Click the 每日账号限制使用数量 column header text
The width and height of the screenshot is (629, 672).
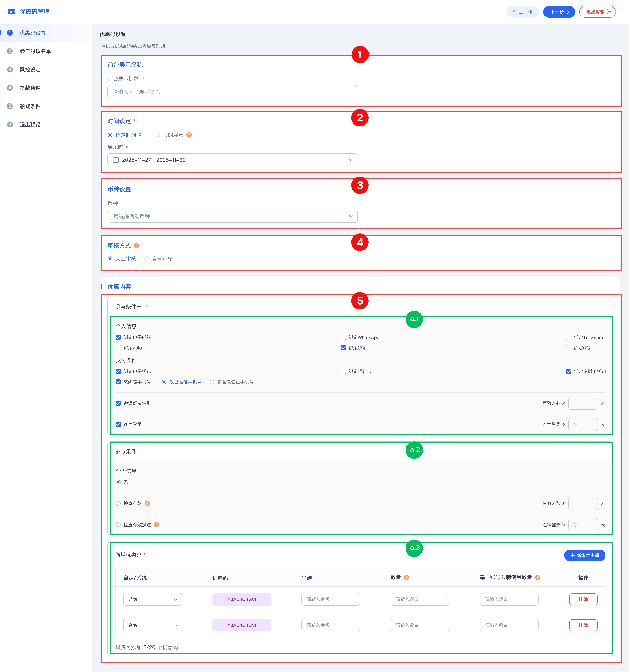(506, 577)
